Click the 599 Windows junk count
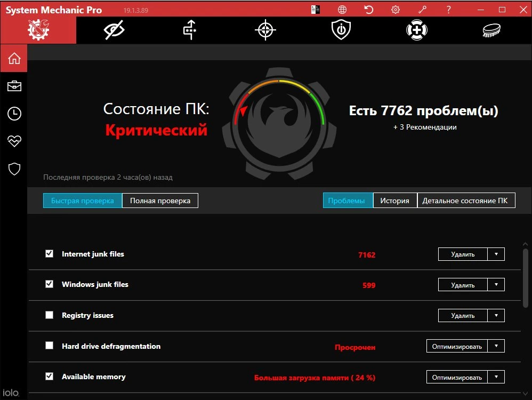532x400 pixels. [369, 285]
